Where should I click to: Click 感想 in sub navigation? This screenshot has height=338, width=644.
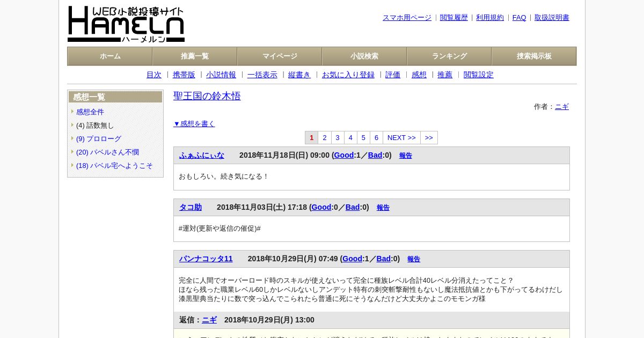419,75
